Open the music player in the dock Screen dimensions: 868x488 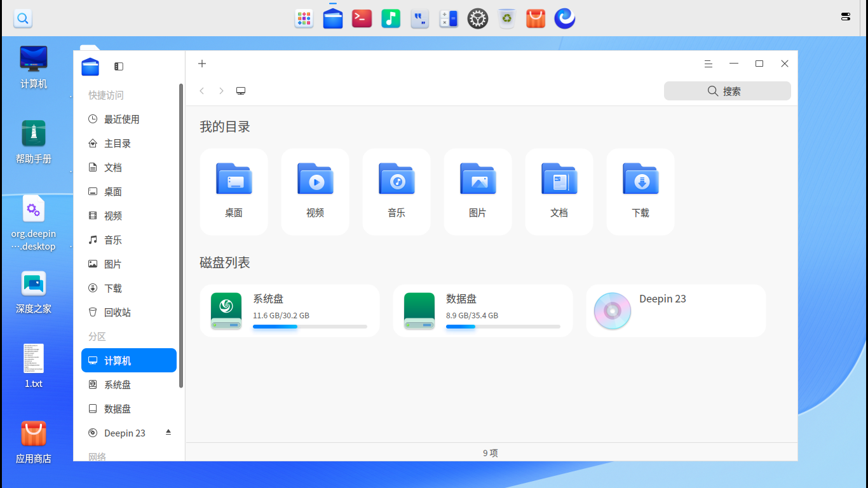(x=391, y=18)
